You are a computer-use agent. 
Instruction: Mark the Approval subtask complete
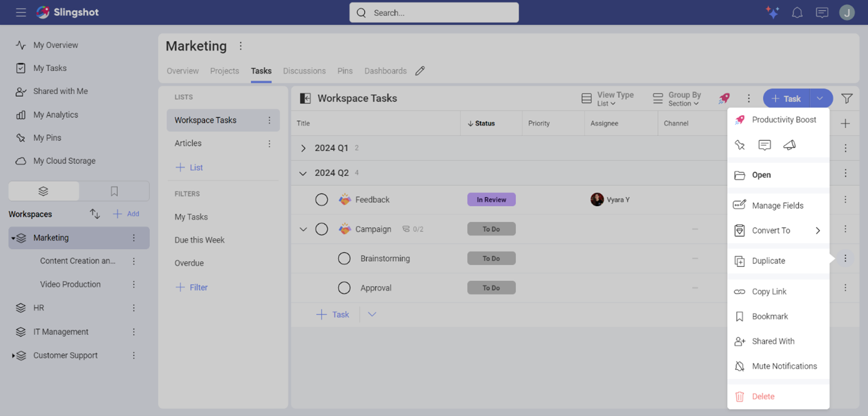(x=344, y=288)
